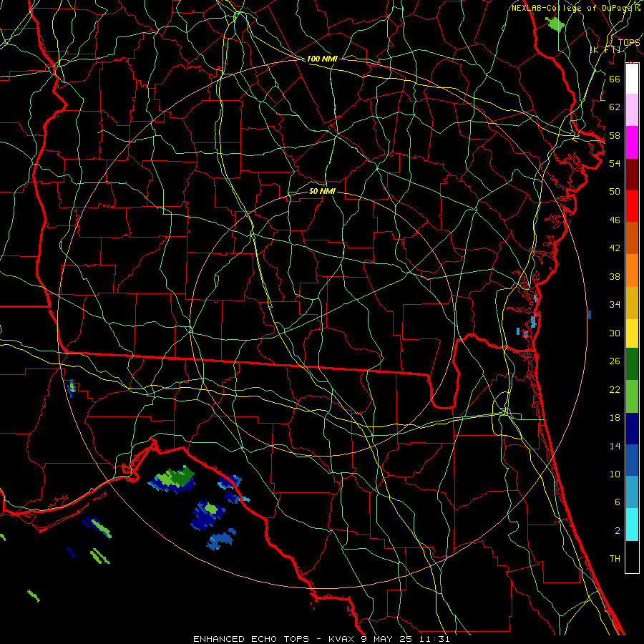Click the legend value "58"

coord(615,135)
